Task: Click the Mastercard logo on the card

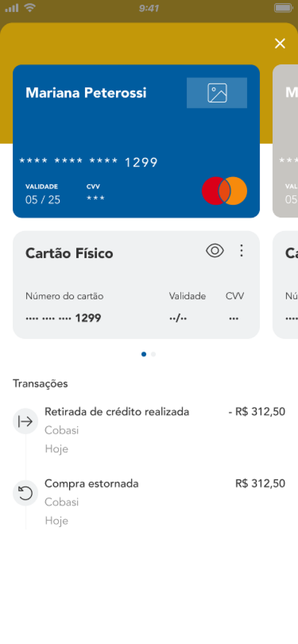Action: click(224, 190)
